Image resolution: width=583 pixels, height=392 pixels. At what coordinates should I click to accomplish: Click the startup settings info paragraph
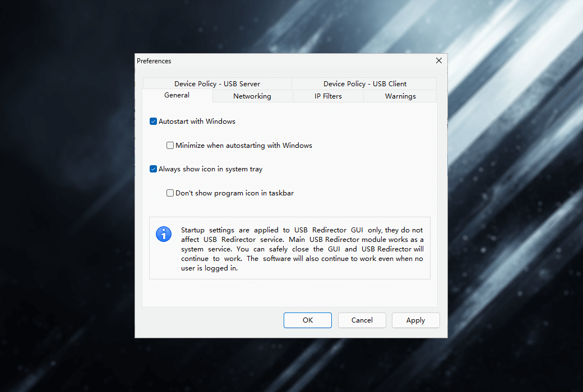tap(302, 249)
